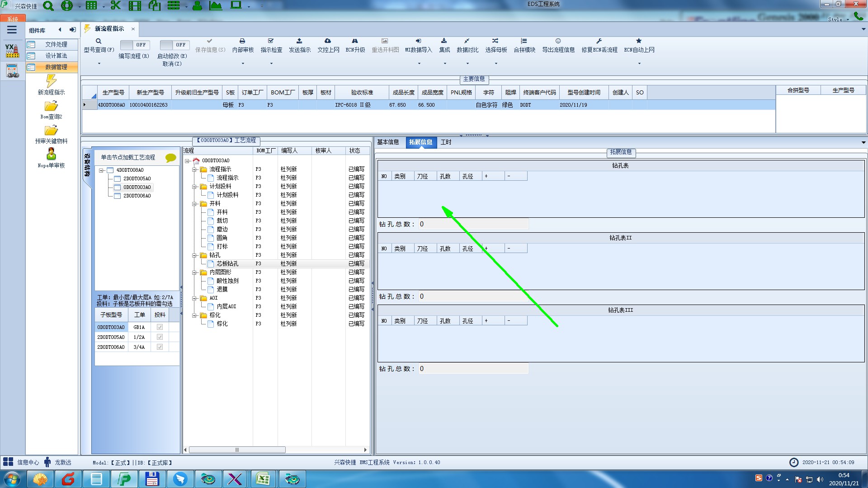Check 投料 checkbox for 2D0DT005A0 row
Image resolution: width=868 pixels, height=488 pixels.
[x=160, y=337]
